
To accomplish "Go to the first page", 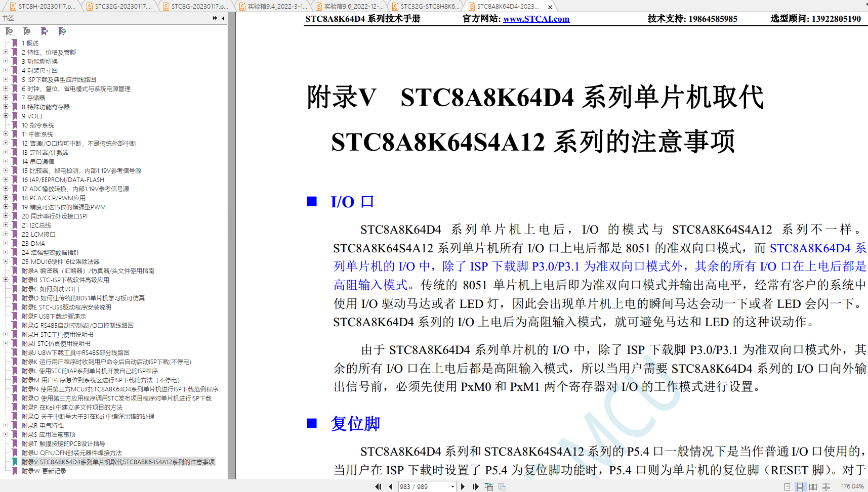I will point(378,486).
